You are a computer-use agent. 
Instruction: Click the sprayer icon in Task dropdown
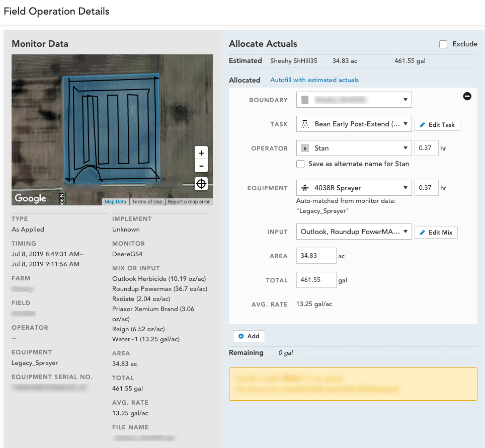(305, 124)
